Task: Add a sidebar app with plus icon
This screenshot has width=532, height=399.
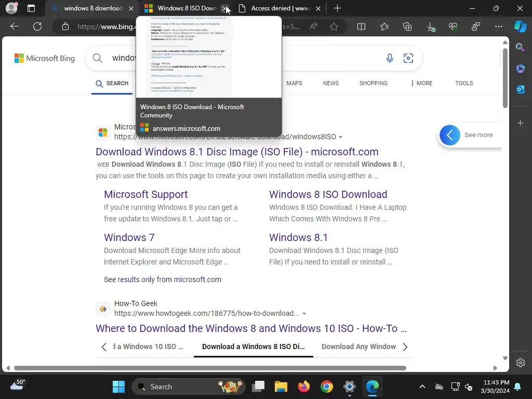Action: pyautogui.click(x=520, y=123)
